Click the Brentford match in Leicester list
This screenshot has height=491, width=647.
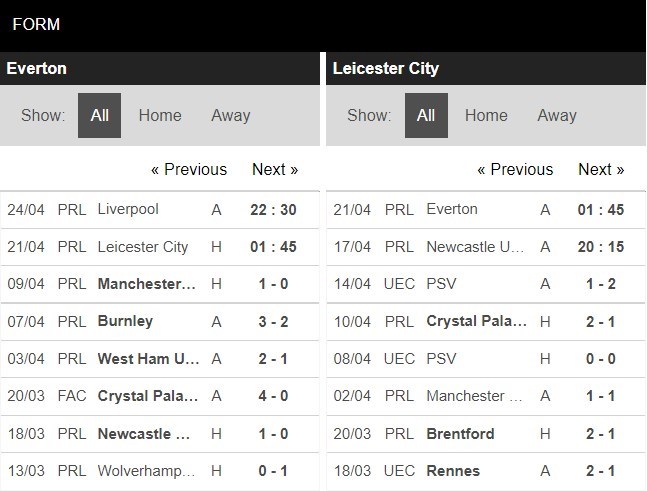coord(460,433)
